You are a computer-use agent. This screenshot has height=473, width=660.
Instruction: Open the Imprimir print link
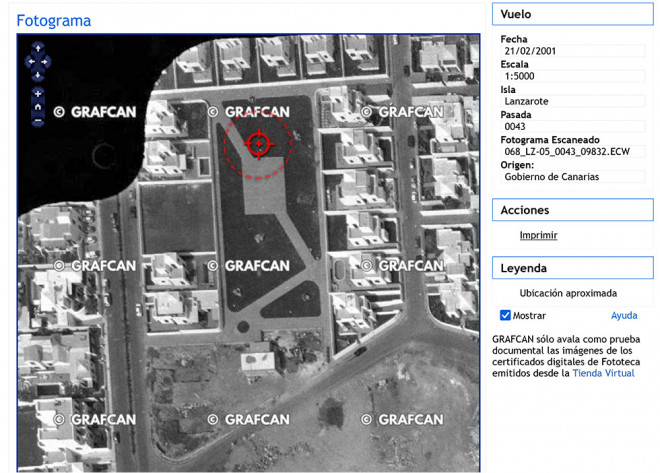coord(538,235)
